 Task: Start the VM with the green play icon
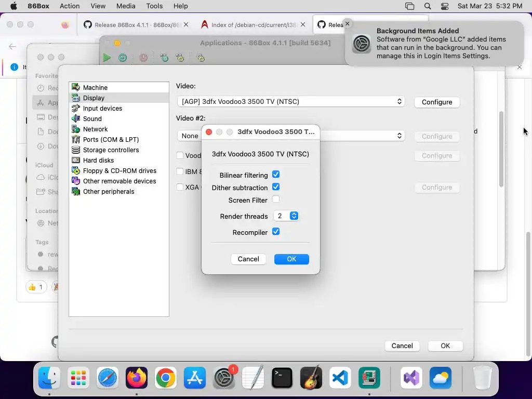coord(107,58)
